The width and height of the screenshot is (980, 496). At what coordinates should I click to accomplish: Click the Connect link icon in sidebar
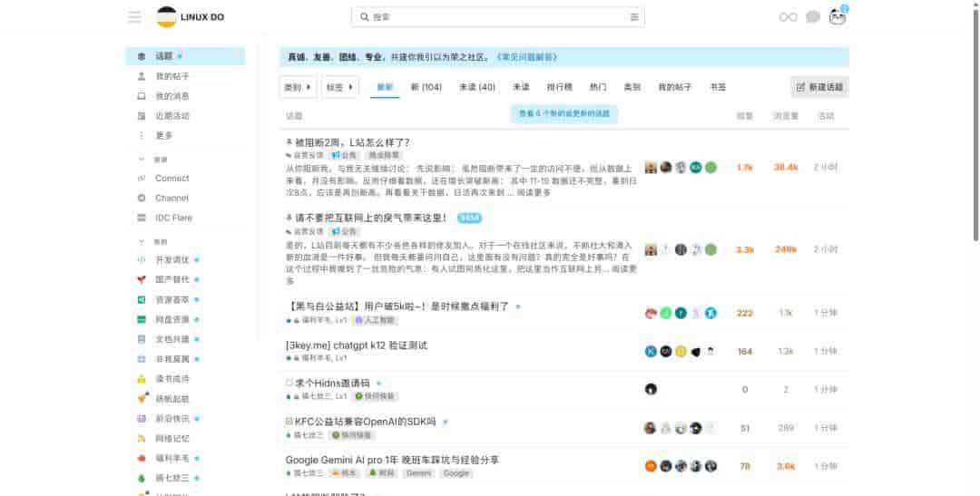tap(142, 178)
